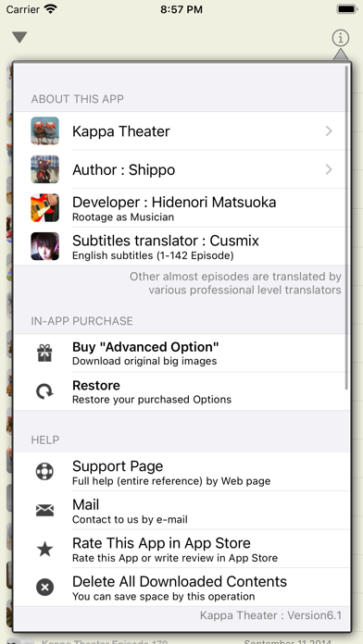
Task: Click the envelope mail icon
Action: click(x=44, y=511)
